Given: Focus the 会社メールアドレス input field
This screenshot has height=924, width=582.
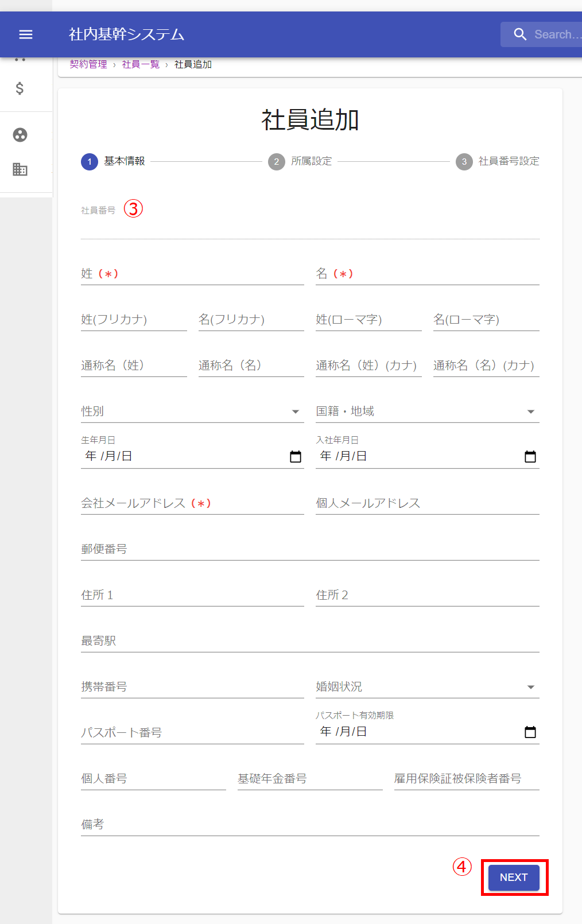Looking at the screenshot, I should point(192,503).
